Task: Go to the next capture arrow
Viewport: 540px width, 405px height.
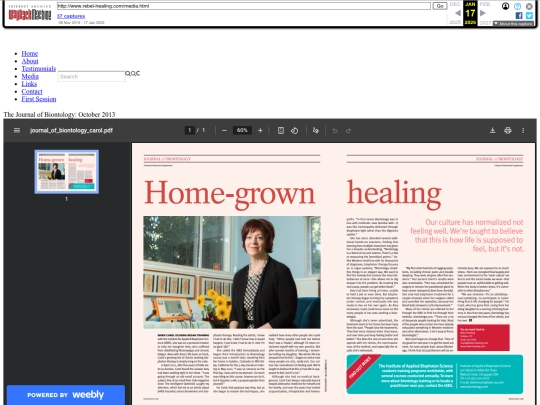Action: [483, 13]
